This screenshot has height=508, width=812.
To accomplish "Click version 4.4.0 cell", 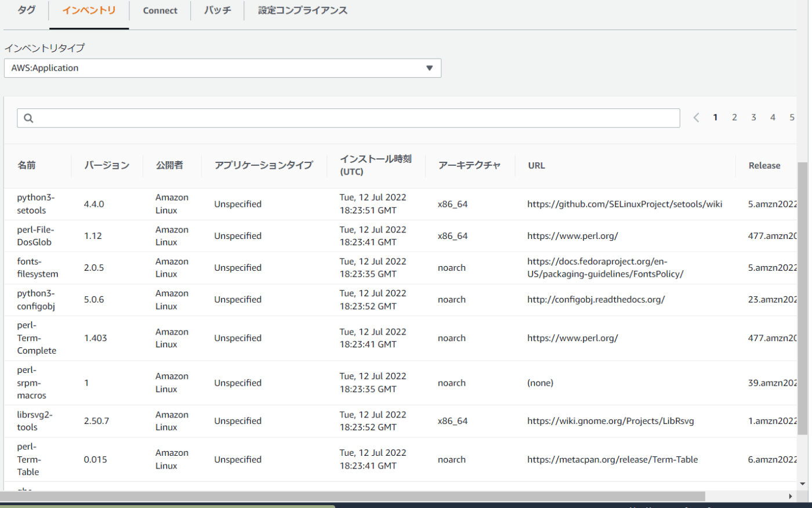I will coord(94,204).
